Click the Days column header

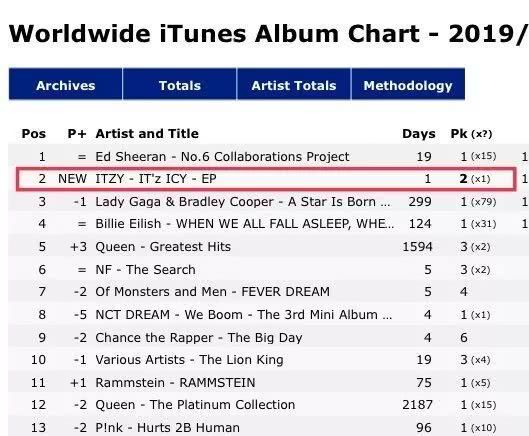point(419,134)
